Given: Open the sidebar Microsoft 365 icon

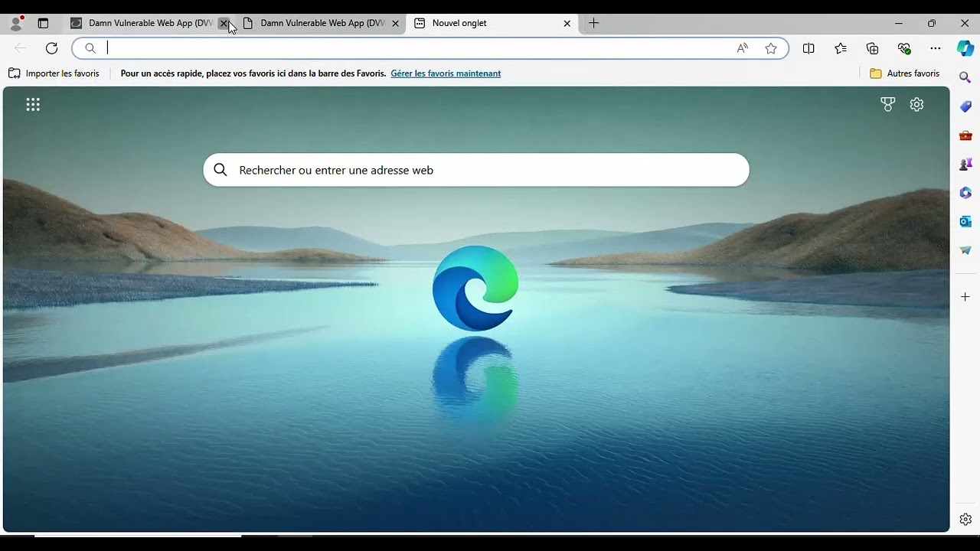Looking at the screenshot, I should coord(965,193).
